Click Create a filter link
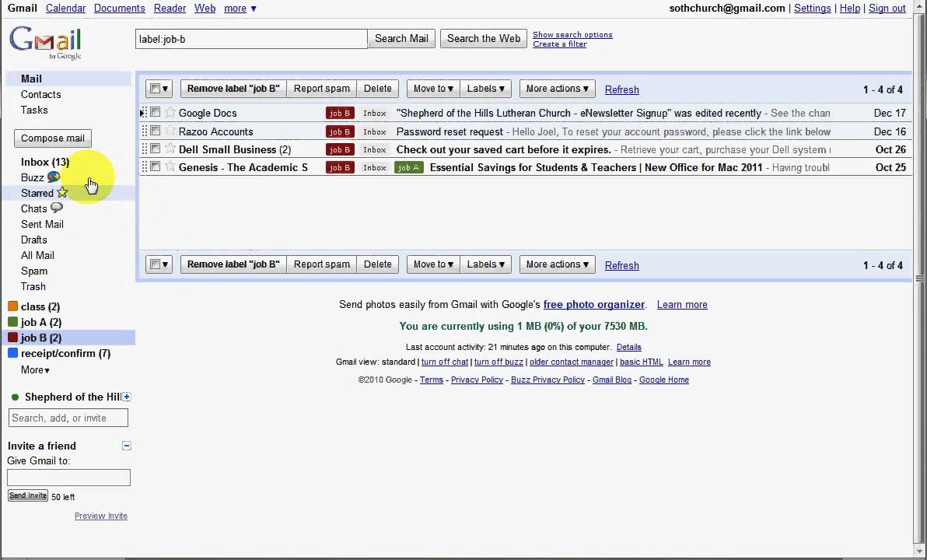927x560 pixels. coord(559,44)
